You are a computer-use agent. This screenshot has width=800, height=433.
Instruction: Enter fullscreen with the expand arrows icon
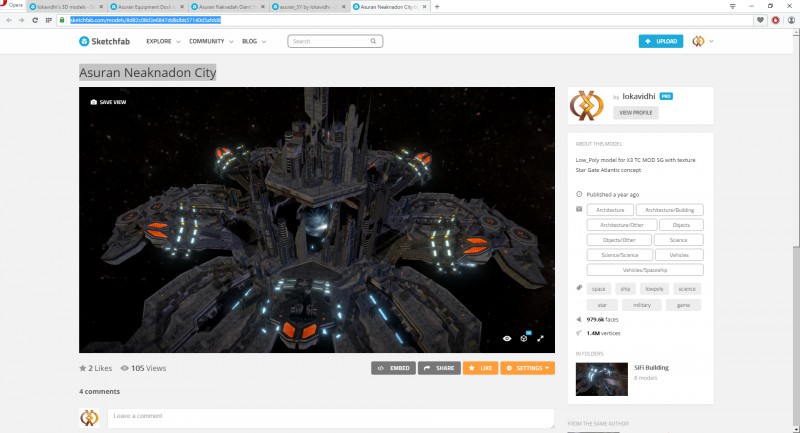point(540,338)
